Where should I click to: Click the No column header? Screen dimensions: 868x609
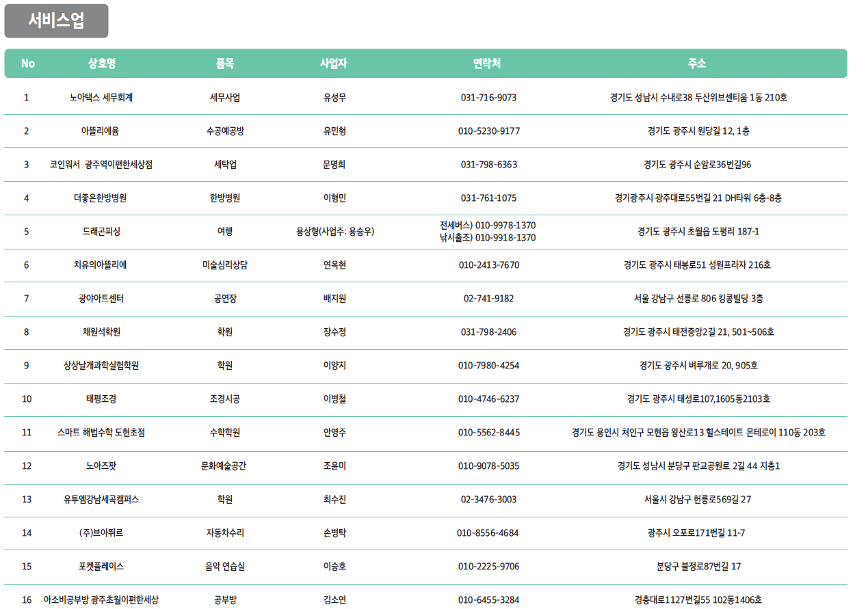pos(27,64)
